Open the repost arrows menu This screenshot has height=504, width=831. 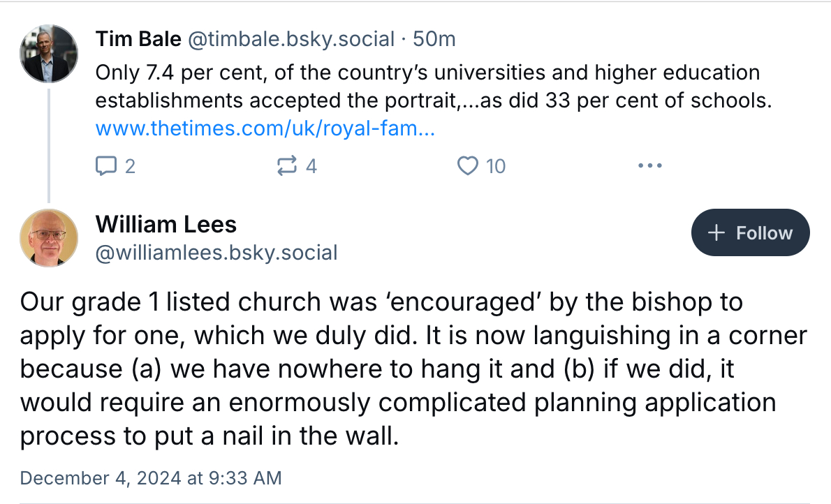[x=286, y=166]
